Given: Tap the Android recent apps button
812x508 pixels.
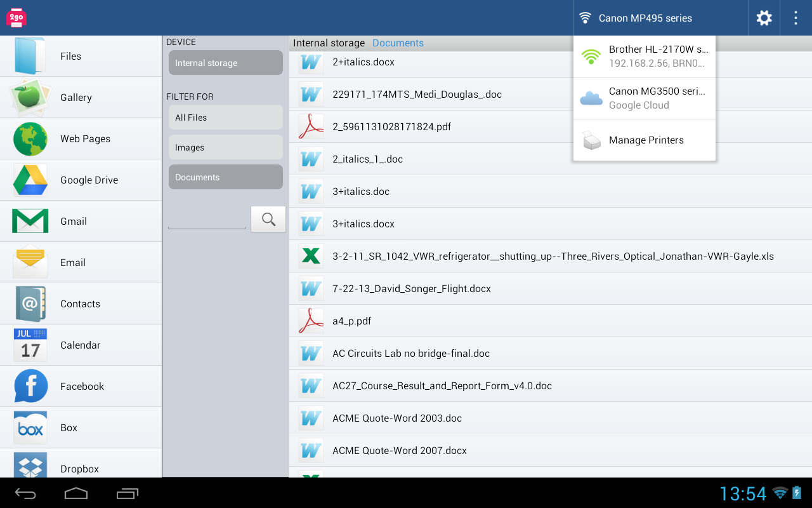Looking at the screenshot, I should (128, 493).
